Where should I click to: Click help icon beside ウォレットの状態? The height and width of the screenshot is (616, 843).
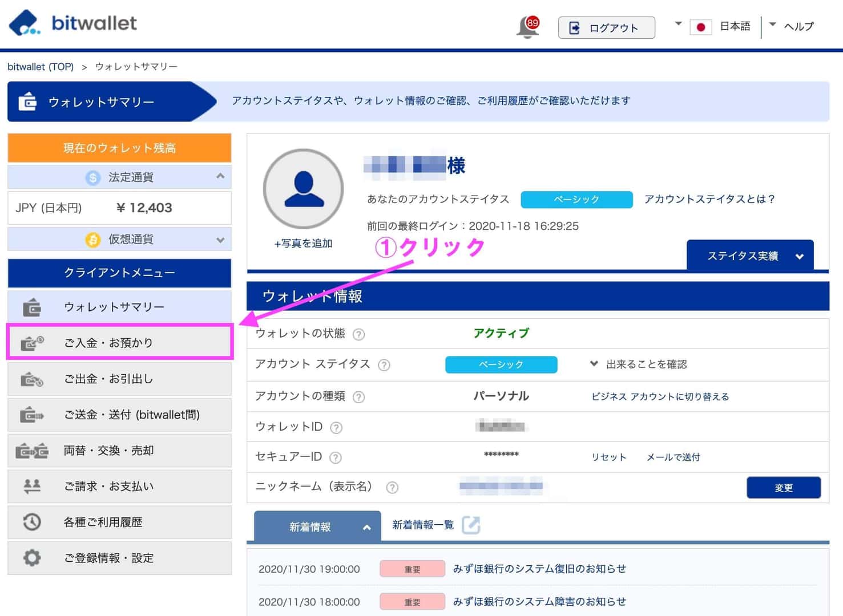[x=358, y=334]
